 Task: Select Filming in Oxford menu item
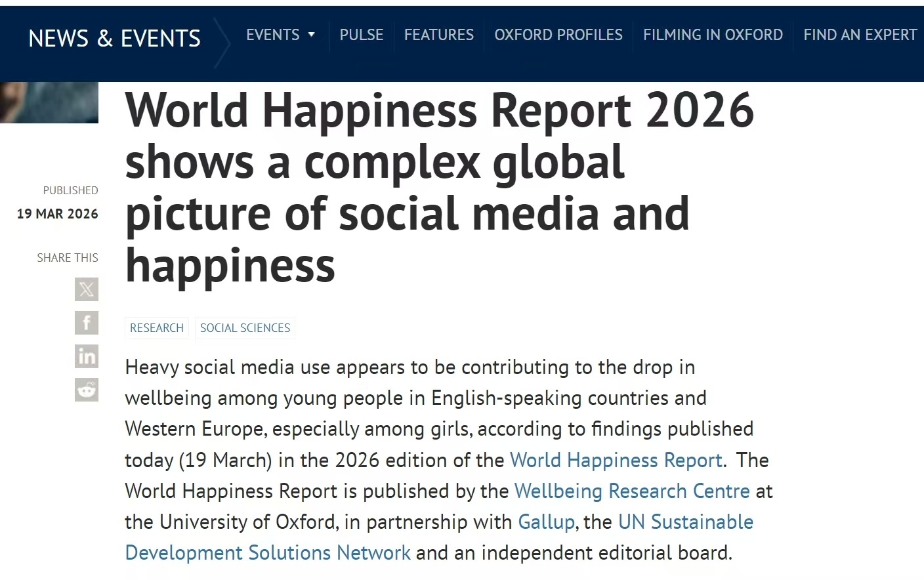pyautogui.click(x=713, y=35)
